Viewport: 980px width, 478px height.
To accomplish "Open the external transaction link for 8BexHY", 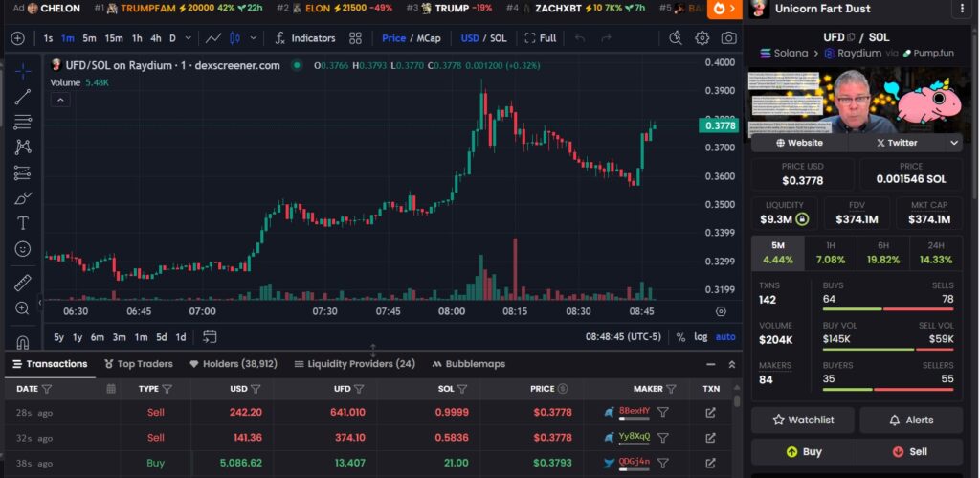I will (711, 412).
